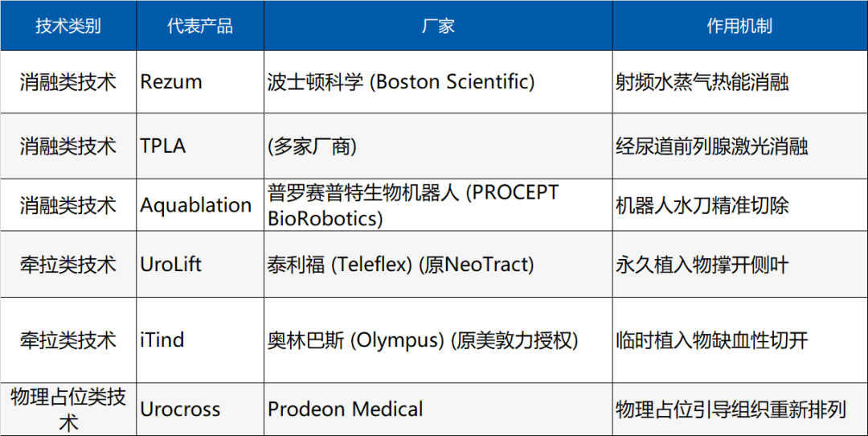
Task: Click the Aquablation product cell
Action: tap(200, 206)
